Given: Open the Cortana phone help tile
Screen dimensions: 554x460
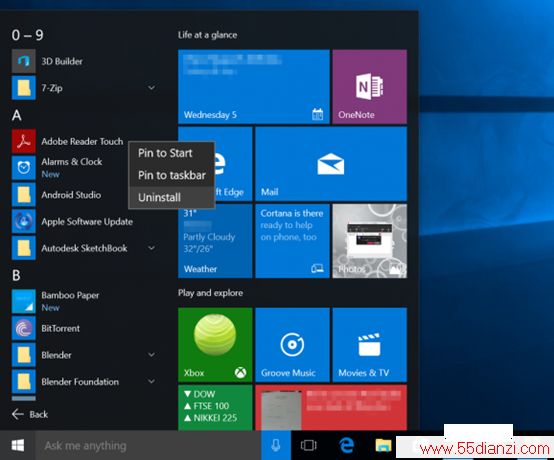Looking at the screenshot, I should (x=293, y=241).
